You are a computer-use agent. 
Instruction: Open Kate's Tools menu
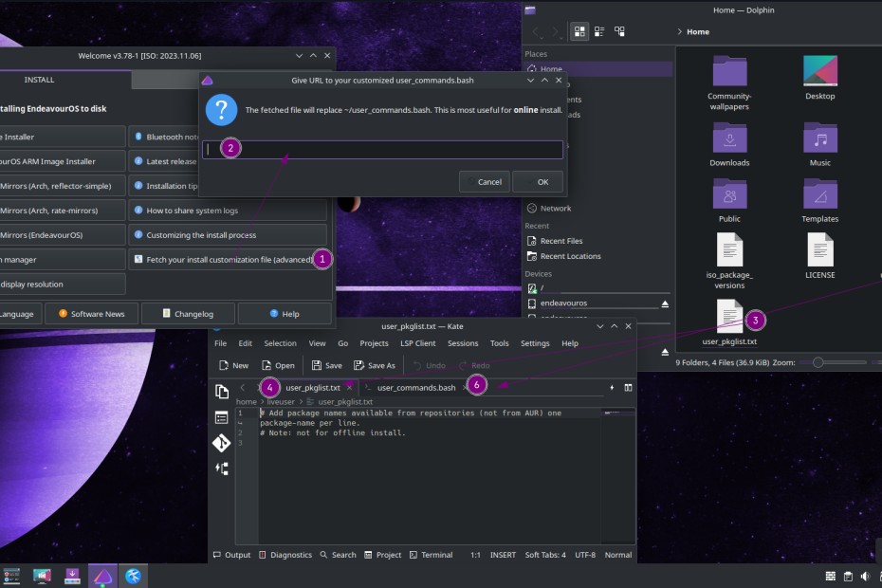point(499,343)
